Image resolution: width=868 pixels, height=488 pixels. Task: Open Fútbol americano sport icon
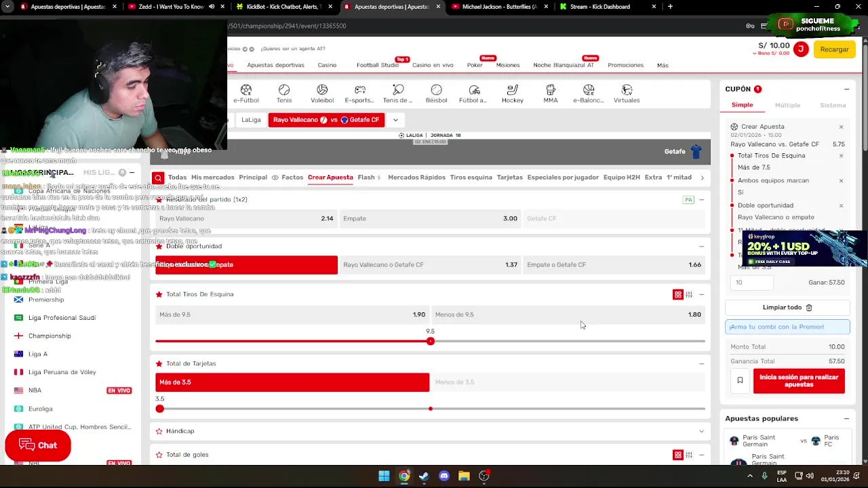point(473,94)
